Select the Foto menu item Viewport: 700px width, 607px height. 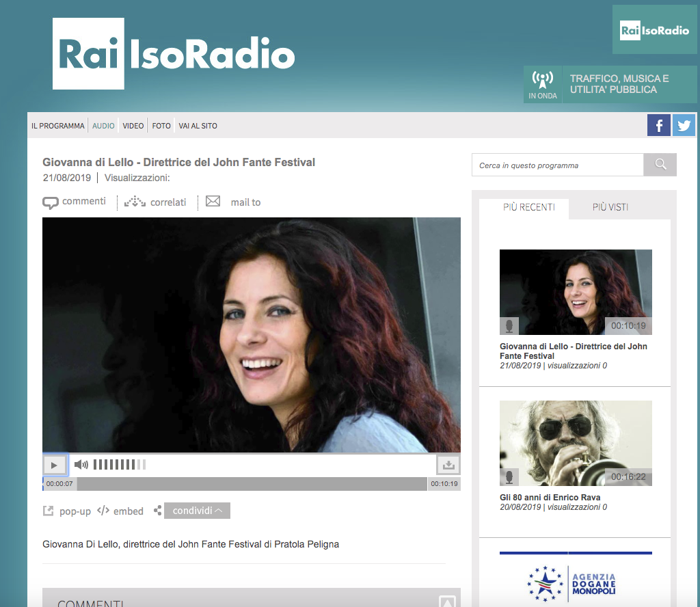[x=161, y=126]
